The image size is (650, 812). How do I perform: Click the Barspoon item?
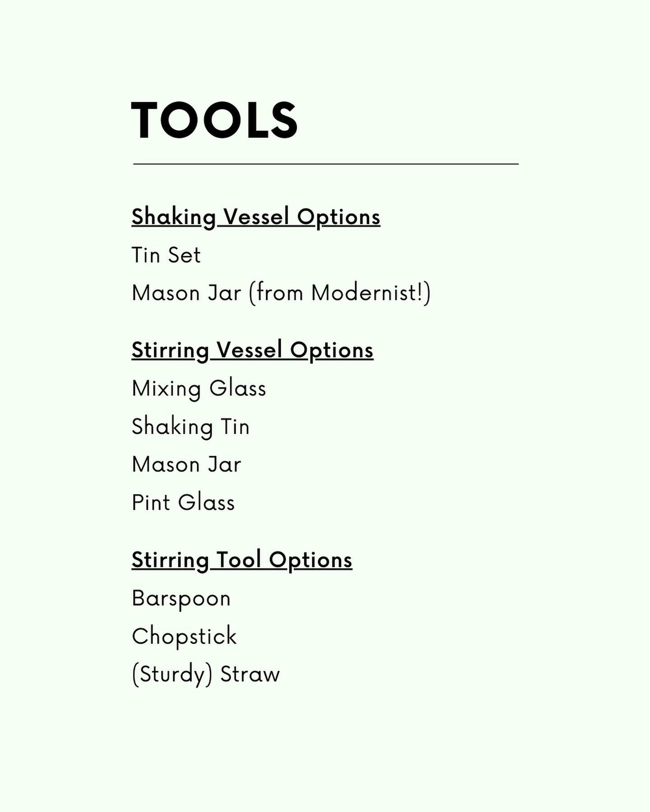181,600
